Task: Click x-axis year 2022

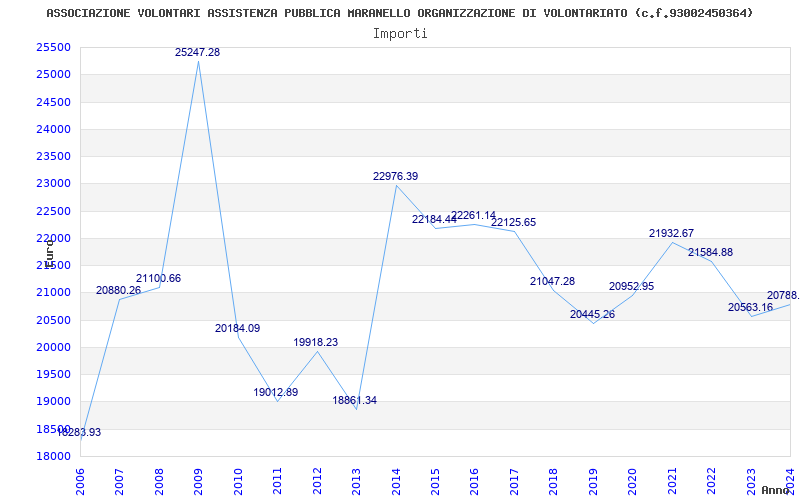Action: 712,481
